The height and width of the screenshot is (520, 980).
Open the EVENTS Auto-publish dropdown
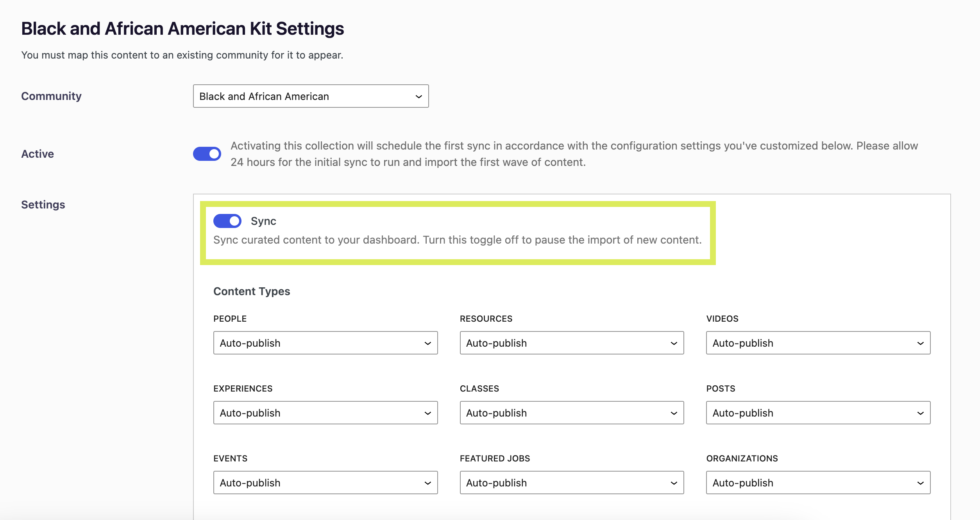(x=325, y=483)
